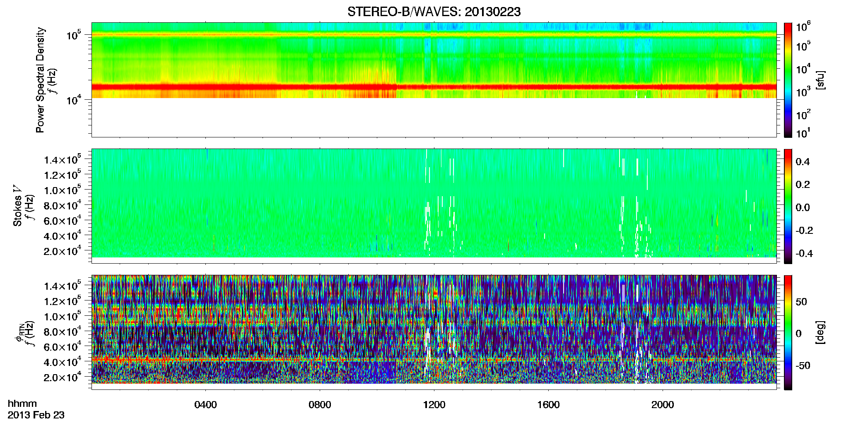This screenshot has height=447, width=868.
Task: Click the title STEREO-B/WAVES: 20130223
Action: point(434,12)
